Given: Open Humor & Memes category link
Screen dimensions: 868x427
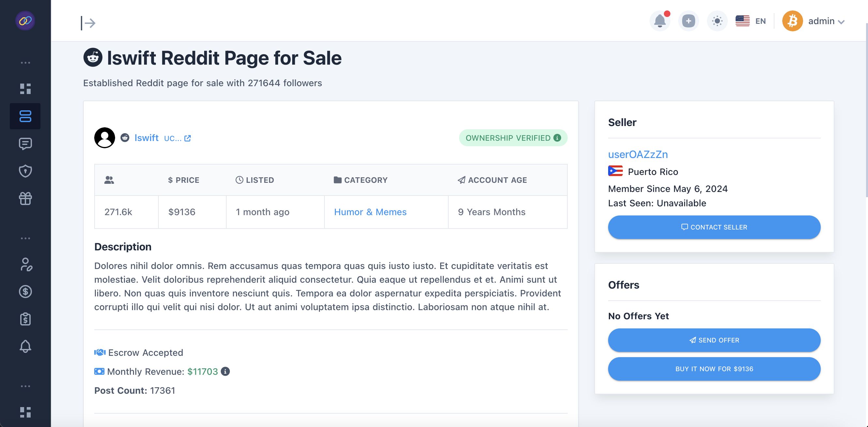Looking at the screenshot, I should [370, 212].
